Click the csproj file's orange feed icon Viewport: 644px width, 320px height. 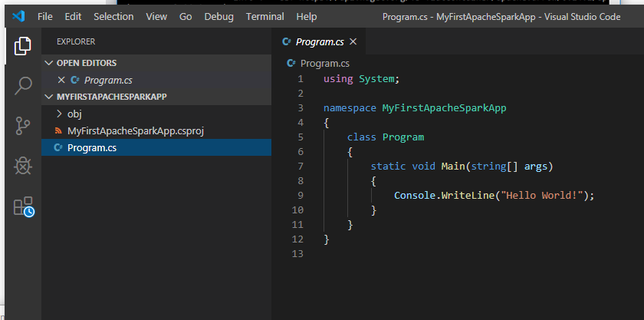point(58,131)
